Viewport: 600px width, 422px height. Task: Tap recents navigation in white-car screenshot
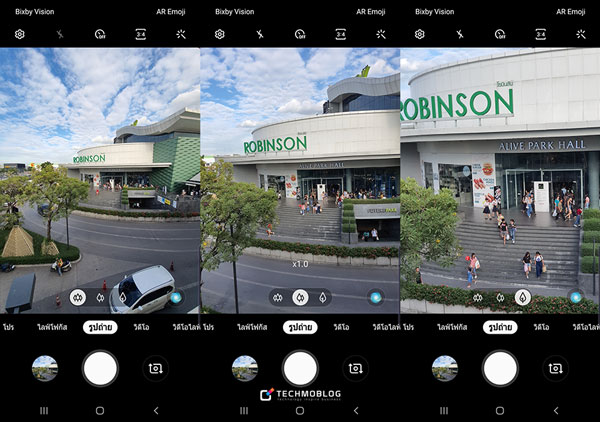tap(44, 411)
